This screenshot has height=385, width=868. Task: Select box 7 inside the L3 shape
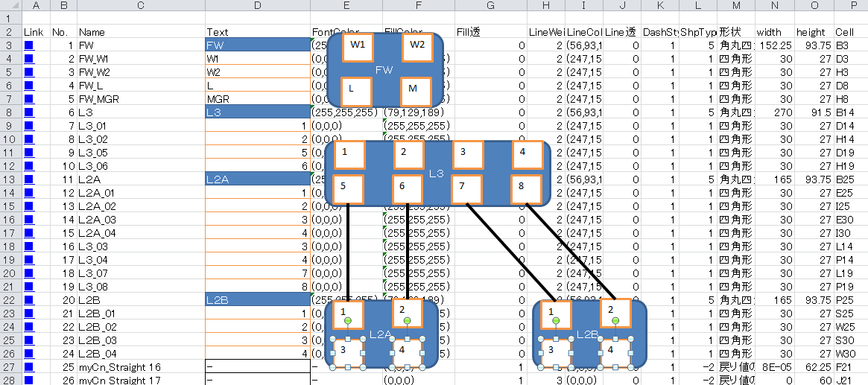click(x=466, y=189)
